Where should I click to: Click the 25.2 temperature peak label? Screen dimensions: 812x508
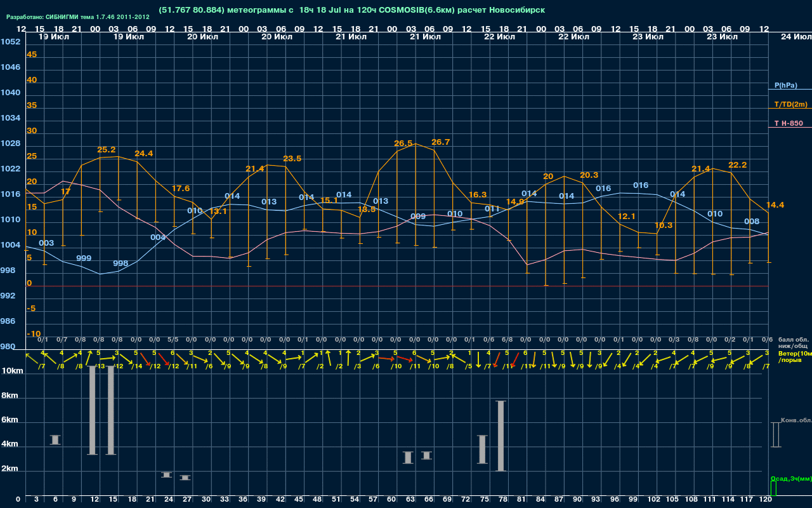click(x=107, y=150)
